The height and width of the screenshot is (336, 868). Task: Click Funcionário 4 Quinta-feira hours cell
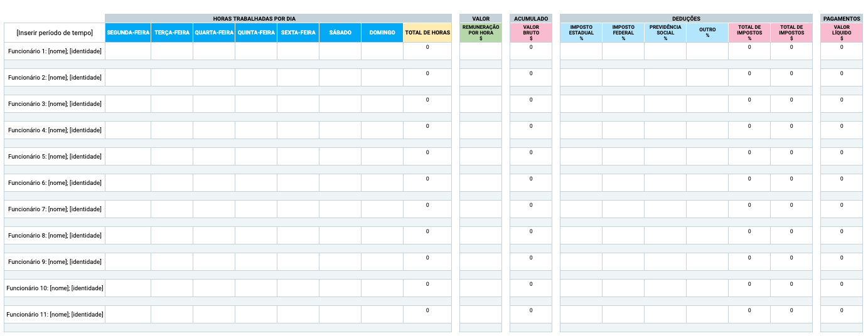(x=256, y=130)
